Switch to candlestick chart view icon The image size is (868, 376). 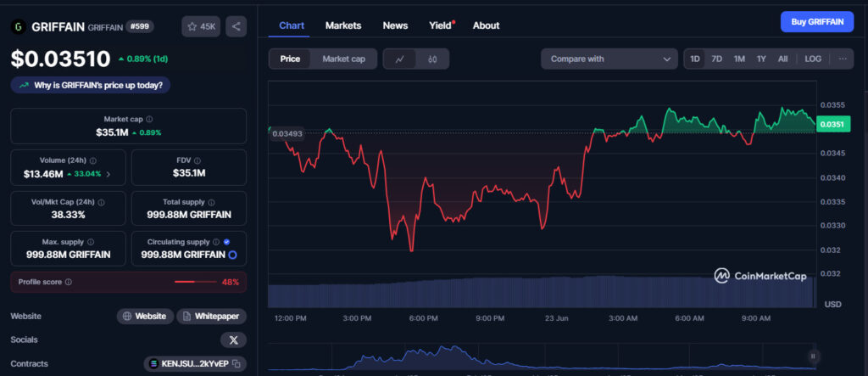(432, 59)
